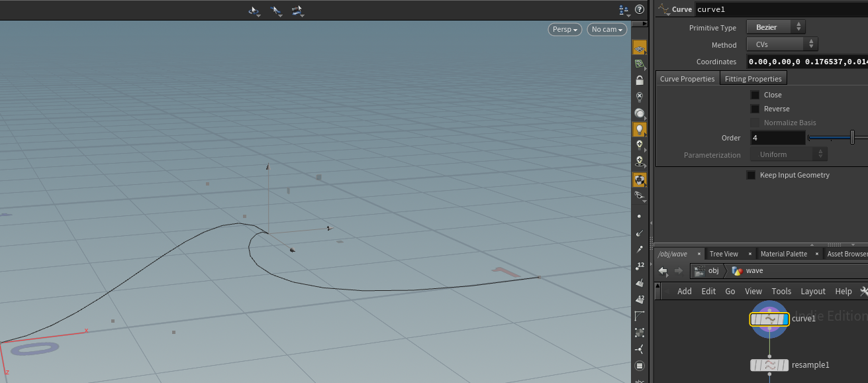Click the Order value field
The image size is (868, 383).
(x=778, y=138)
